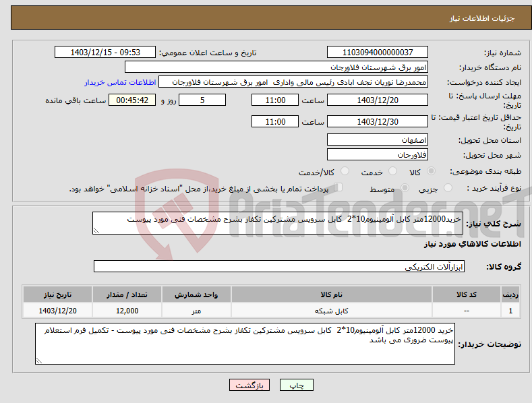
Task: Click the ردیف column header
Action: pos(510,294)
